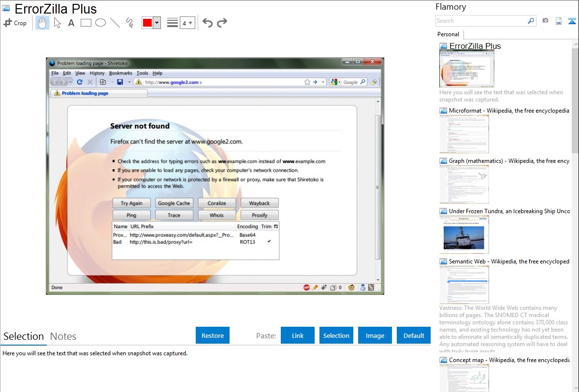
Task: Click the magnifier search icon
Action: [531, 21]
